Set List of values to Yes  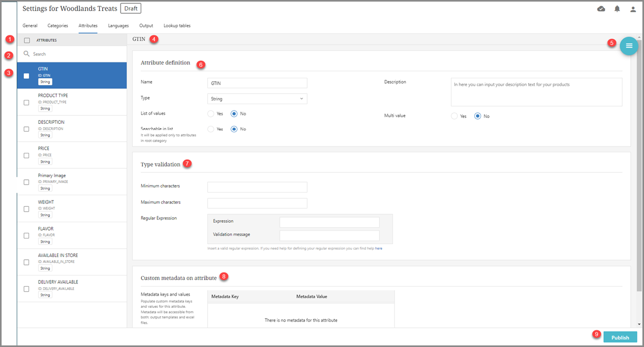pyautogui.click(x=211, y=114)
